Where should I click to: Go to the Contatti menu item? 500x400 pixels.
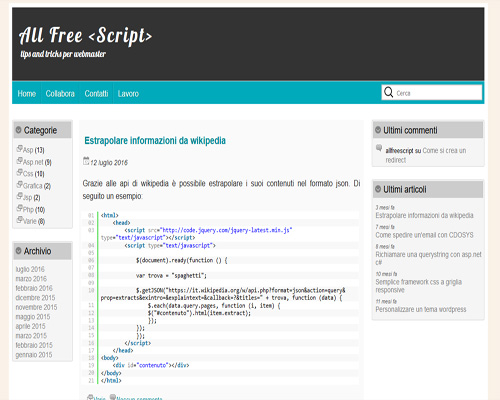pos(96,94)
